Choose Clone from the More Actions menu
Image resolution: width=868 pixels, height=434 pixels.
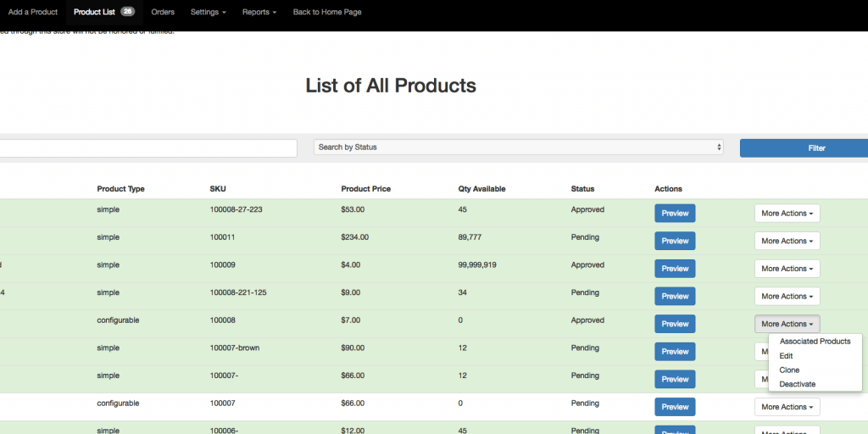pyautogui.click(x=789, y=370)
